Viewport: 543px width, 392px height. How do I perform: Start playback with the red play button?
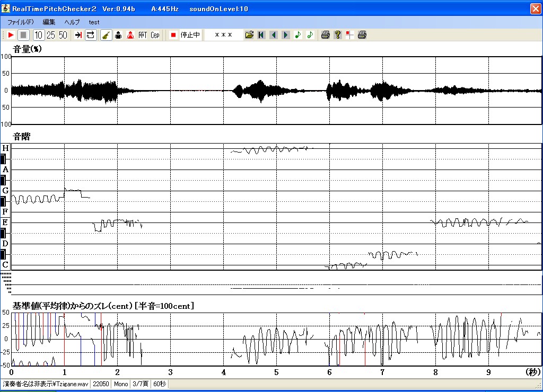click(x=11, y=35)
